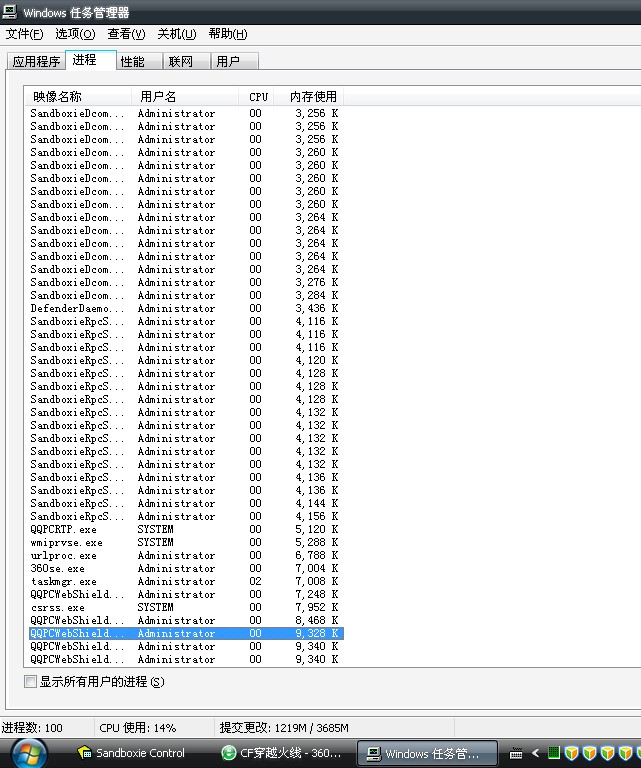Click the 6,788 K memory value
The width and height of the screenshot is (641, 768).
point(316,555)
